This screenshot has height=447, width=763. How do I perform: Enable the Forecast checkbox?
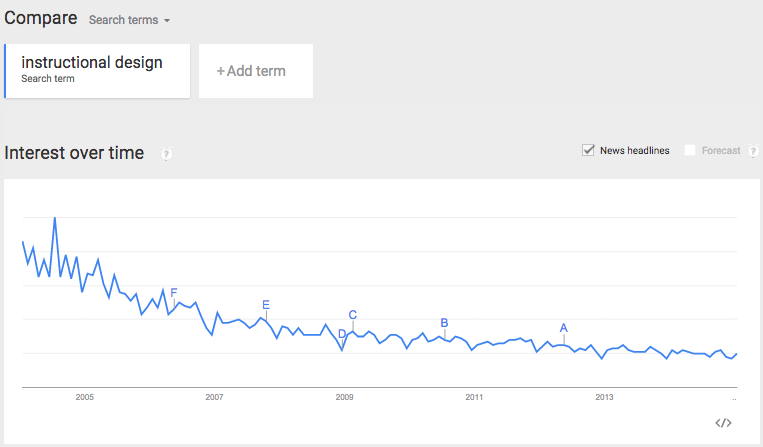click(x=690, y=151)
